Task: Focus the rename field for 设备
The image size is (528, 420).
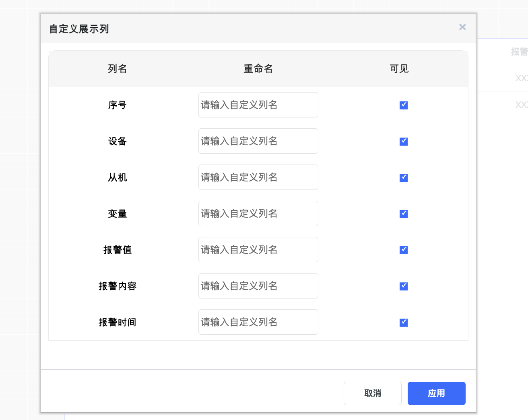Action: point(258,141)
